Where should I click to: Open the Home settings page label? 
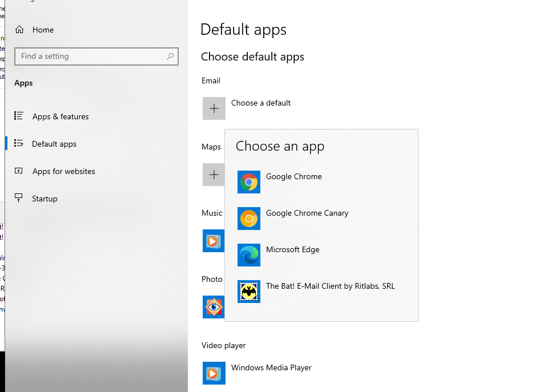tap(43, 30)
